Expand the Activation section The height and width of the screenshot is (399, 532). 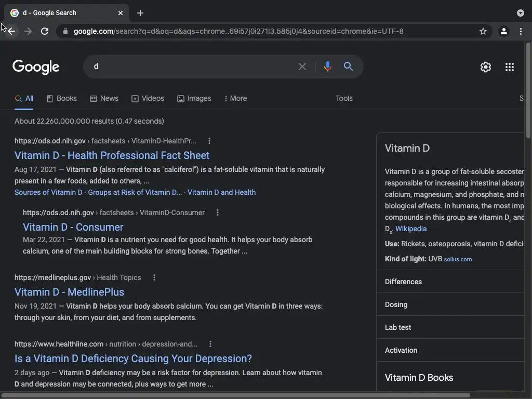click(450, 350)
